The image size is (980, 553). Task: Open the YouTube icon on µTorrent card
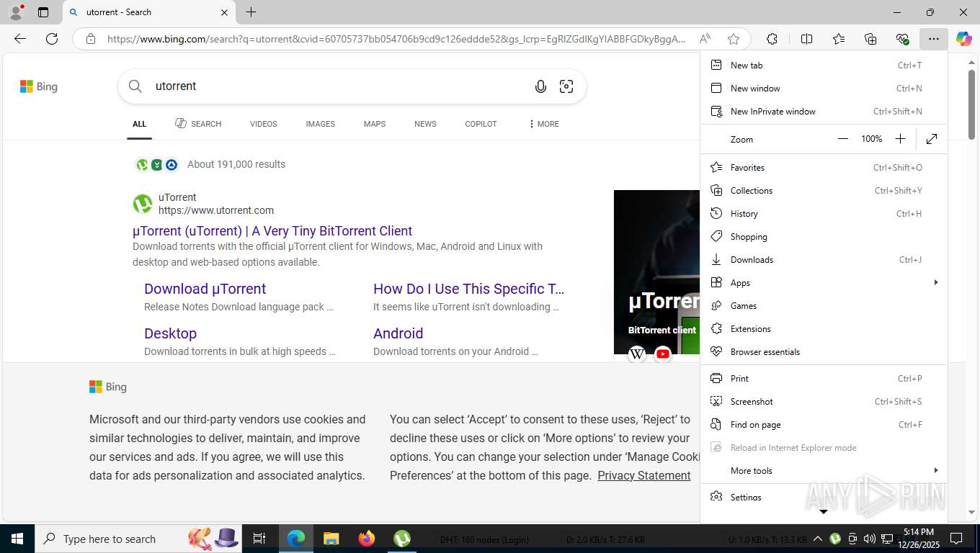pos(663,354)
